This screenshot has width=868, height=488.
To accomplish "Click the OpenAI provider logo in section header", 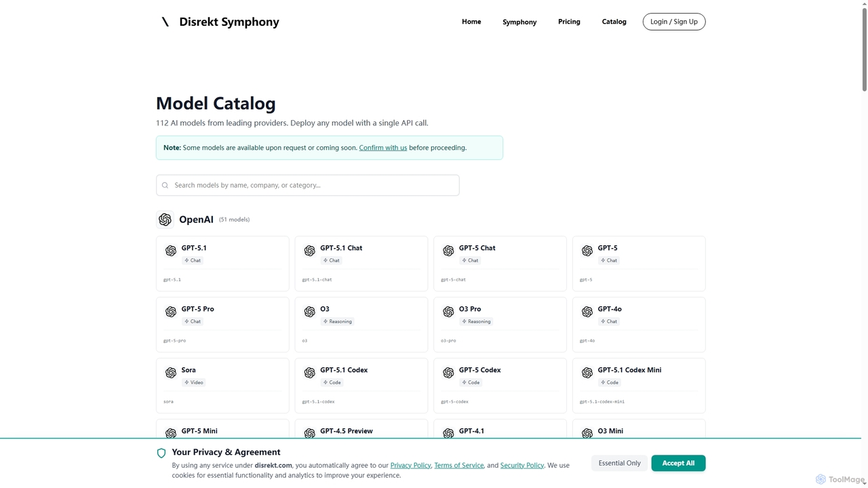I will [x=165, y=220].
